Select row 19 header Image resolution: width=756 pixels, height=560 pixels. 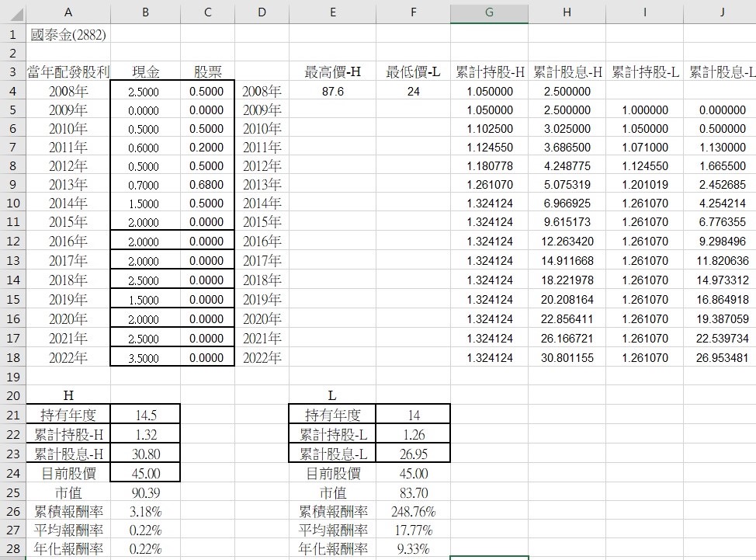(13, 377)
